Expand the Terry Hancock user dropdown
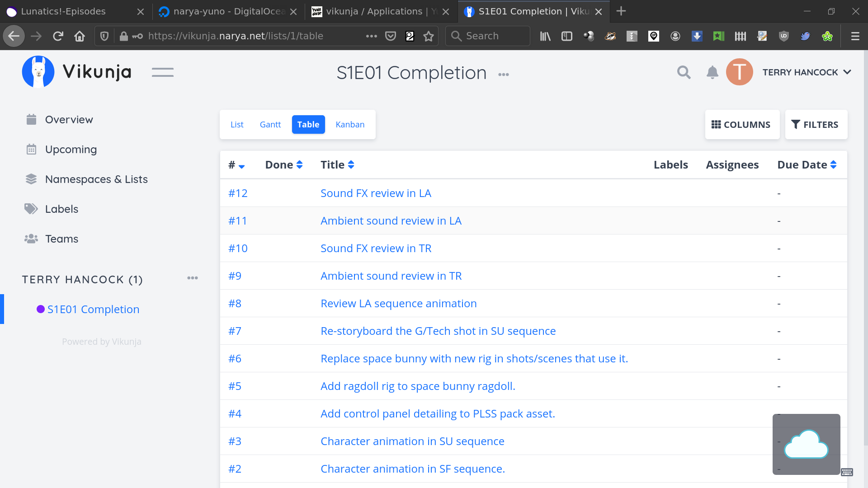The height and width of the screenshot is (488, 868). pyautogui.click(x=847, y=72)
